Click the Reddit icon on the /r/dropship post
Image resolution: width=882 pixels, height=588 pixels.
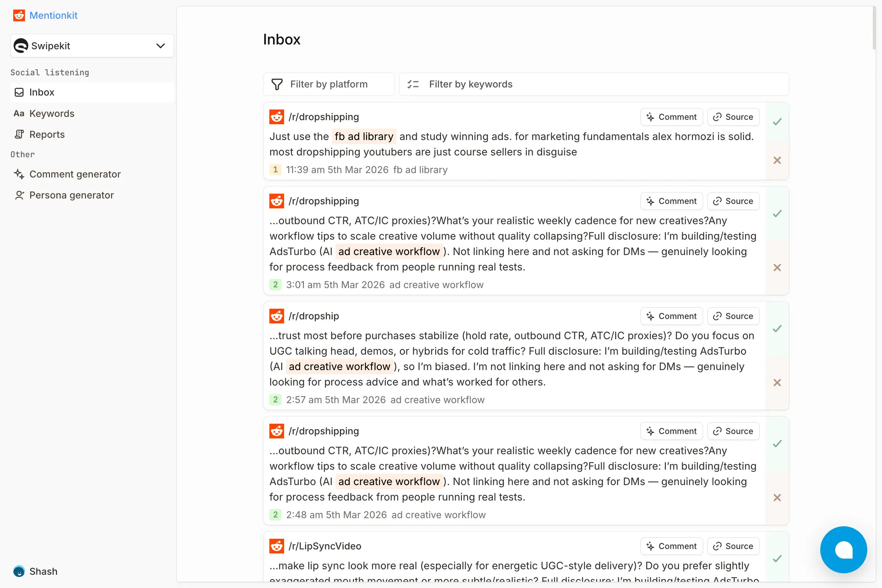[276, 316]
